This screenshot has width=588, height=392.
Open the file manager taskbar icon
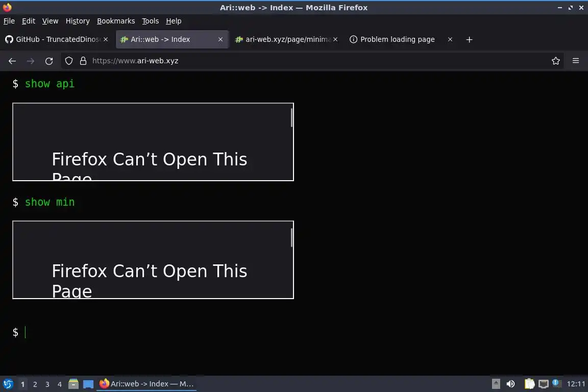click(x=73, y=384)
